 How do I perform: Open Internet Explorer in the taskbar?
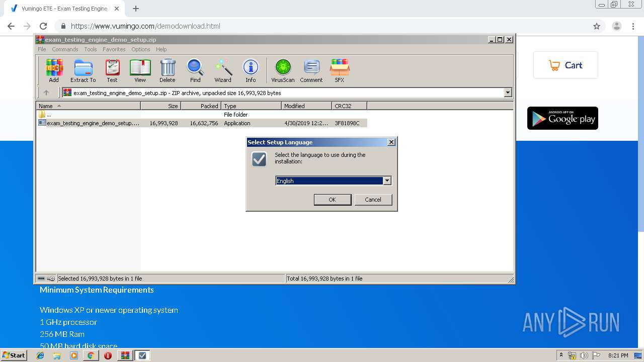pos(41,355)
